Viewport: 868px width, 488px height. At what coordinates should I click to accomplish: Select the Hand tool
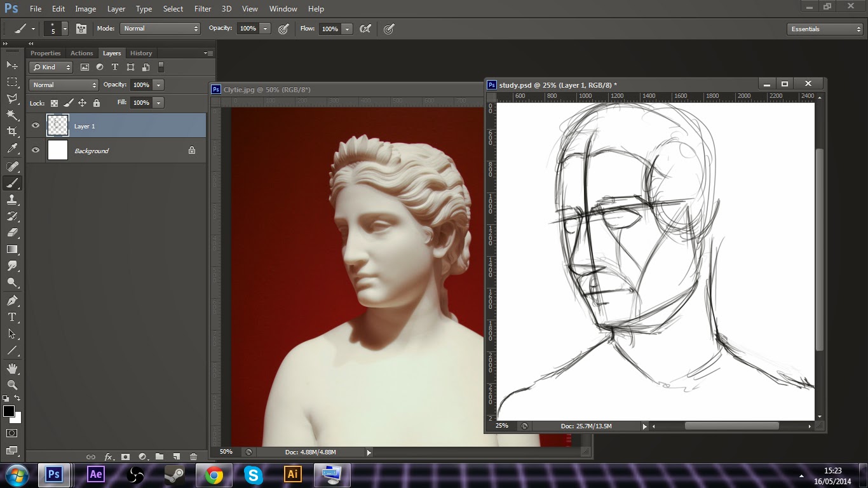(12, 369)
